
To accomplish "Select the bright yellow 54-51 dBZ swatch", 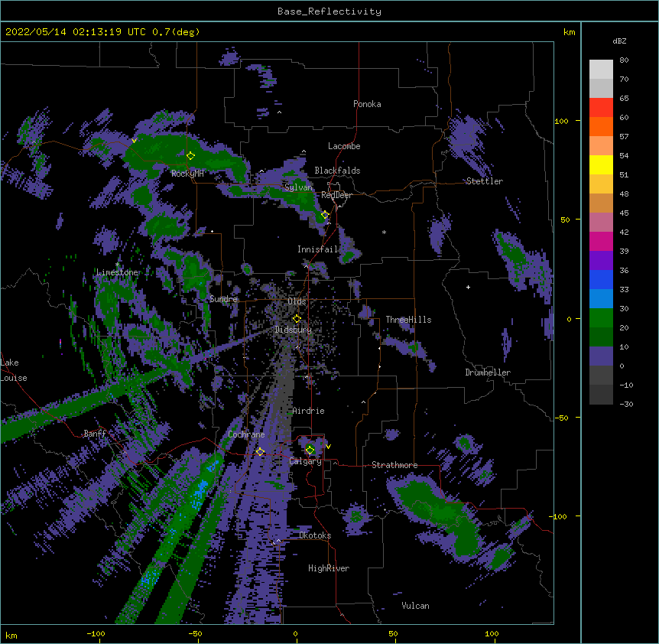I will point(601,165).
